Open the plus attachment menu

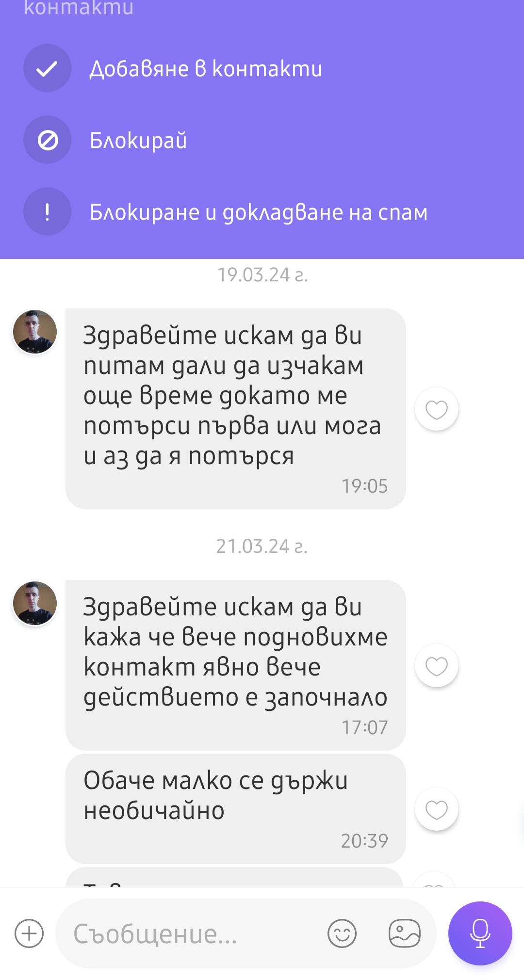click(x=29, y=933)
